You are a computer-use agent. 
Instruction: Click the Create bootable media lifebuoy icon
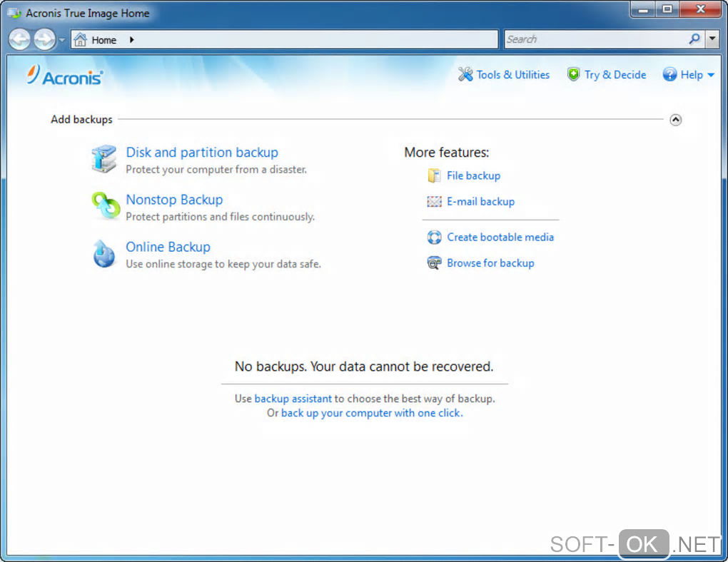434,237
